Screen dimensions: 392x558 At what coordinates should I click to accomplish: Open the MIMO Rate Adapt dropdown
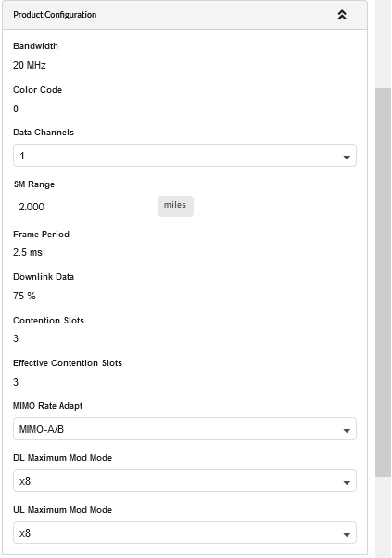(184, 429)
